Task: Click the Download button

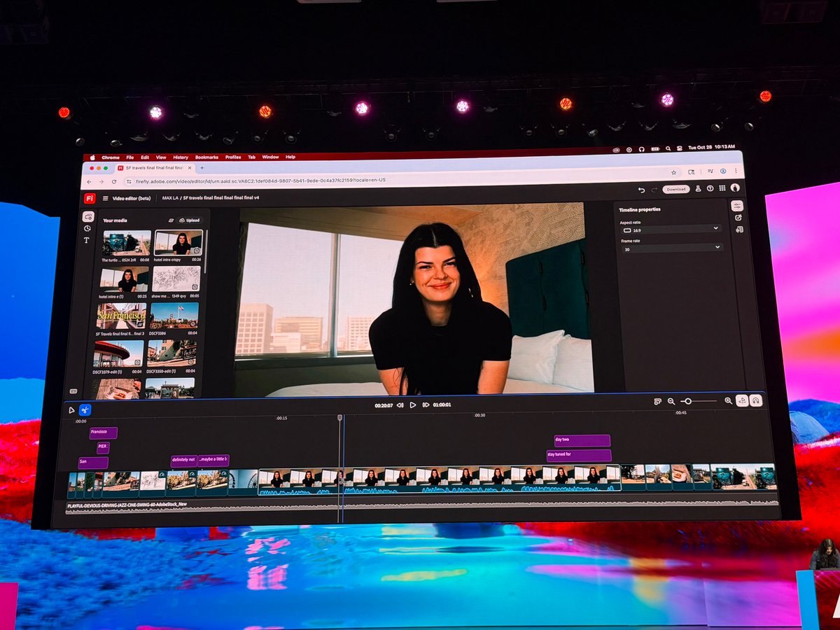Action: pyautogui.click(x=676, y=189)
